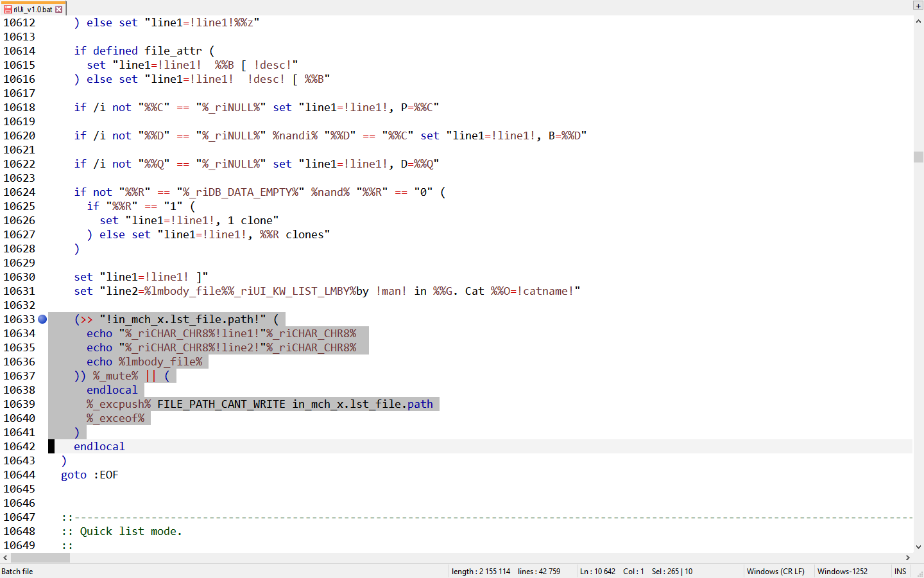Click '%_mute%' on line 10637
The width and height of the screenshot is (924, 578).
tap(116, 376)
